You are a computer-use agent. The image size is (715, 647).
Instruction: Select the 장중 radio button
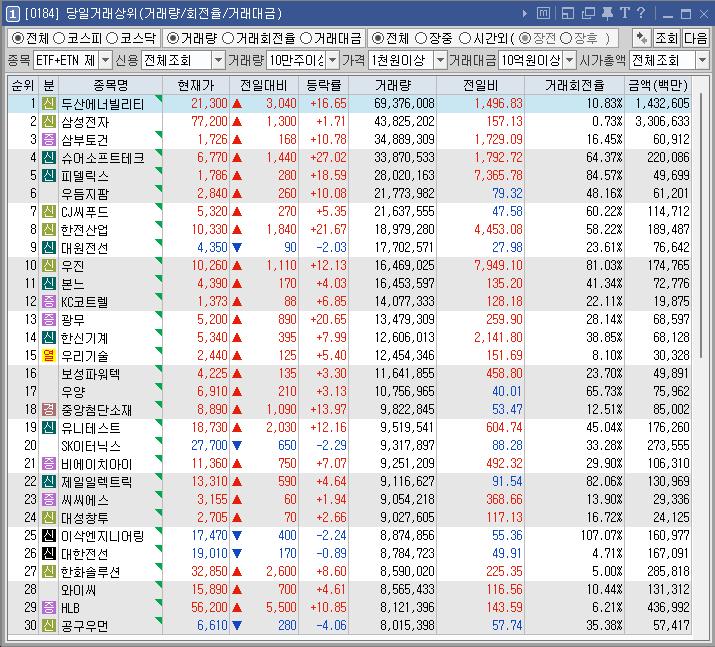(421, 38)
